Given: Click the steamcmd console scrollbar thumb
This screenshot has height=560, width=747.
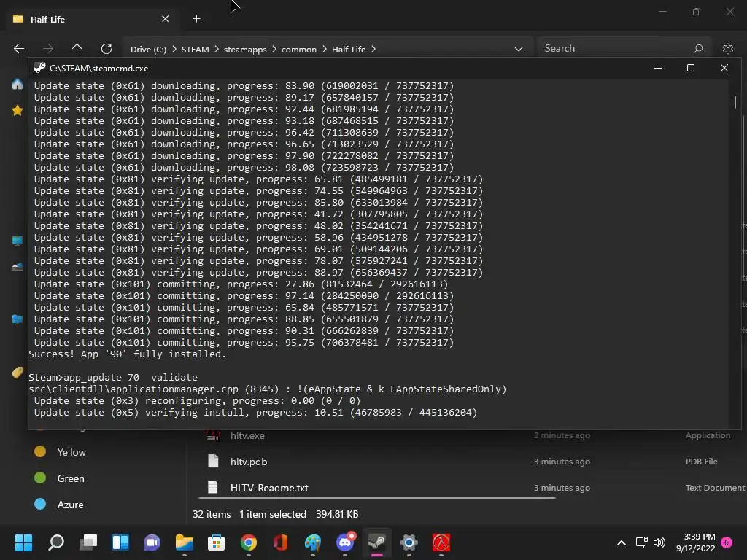Looking at the screenshot, I should (x=735, y=102).
